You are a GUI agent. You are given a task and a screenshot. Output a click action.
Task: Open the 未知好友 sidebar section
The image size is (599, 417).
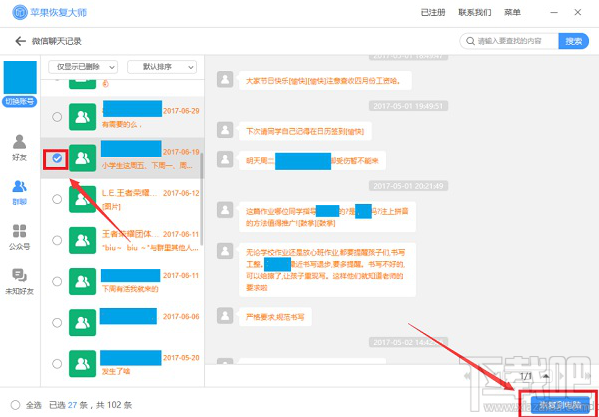point(19,282)
